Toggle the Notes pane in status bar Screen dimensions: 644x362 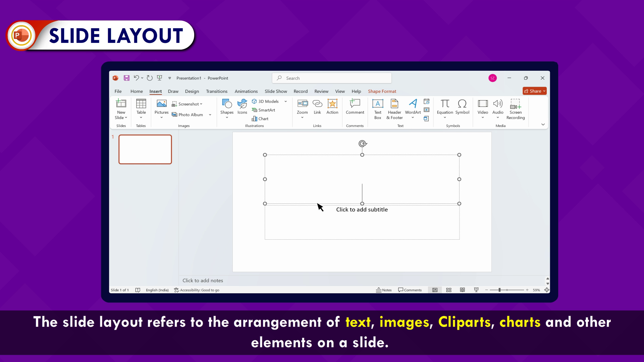[384, 290]
